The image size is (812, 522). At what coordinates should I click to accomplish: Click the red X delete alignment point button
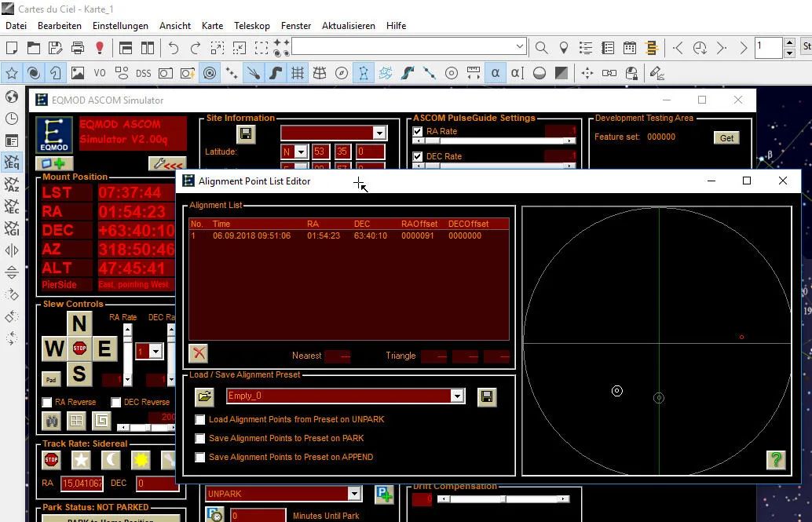tap(199, 353)
